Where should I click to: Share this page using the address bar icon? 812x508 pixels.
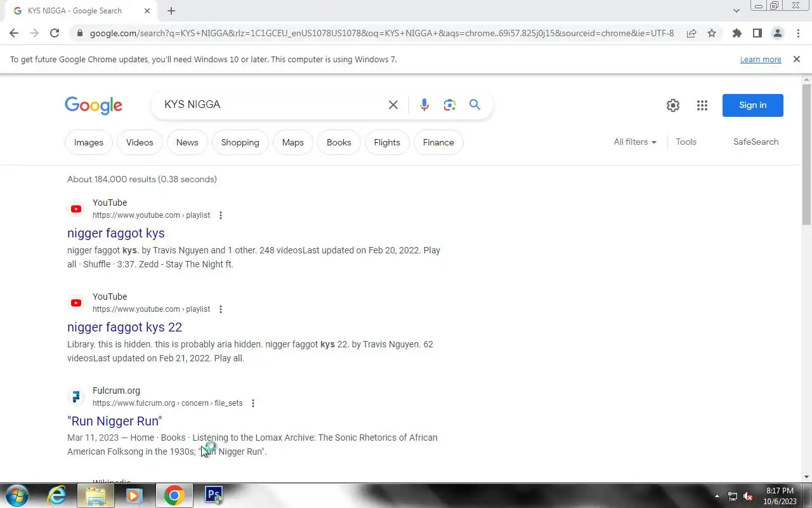[691, 33]
